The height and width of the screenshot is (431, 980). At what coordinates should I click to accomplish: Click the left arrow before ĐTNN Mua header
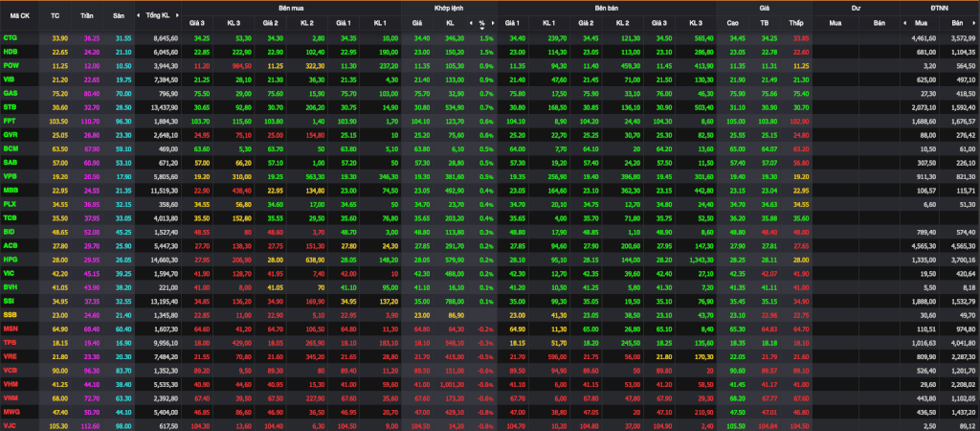click(904, 23)
